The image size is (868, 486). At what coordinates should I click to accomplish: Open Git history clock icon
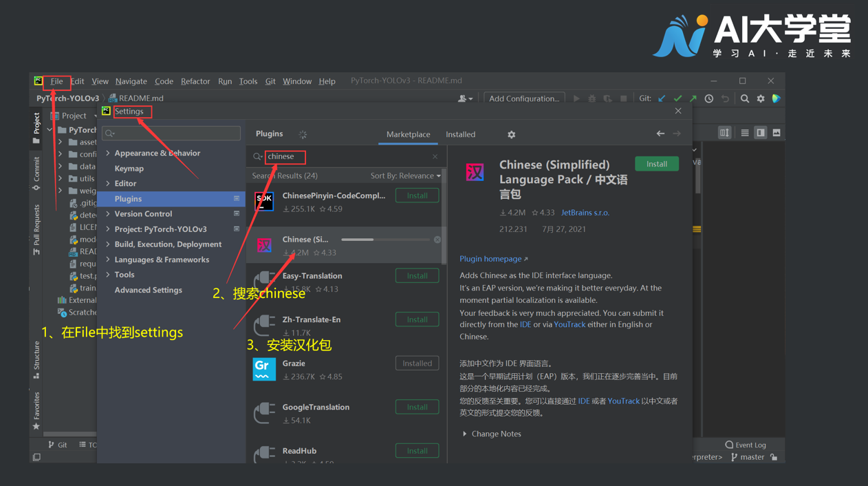pyautogui.click(x=709, y=98)
